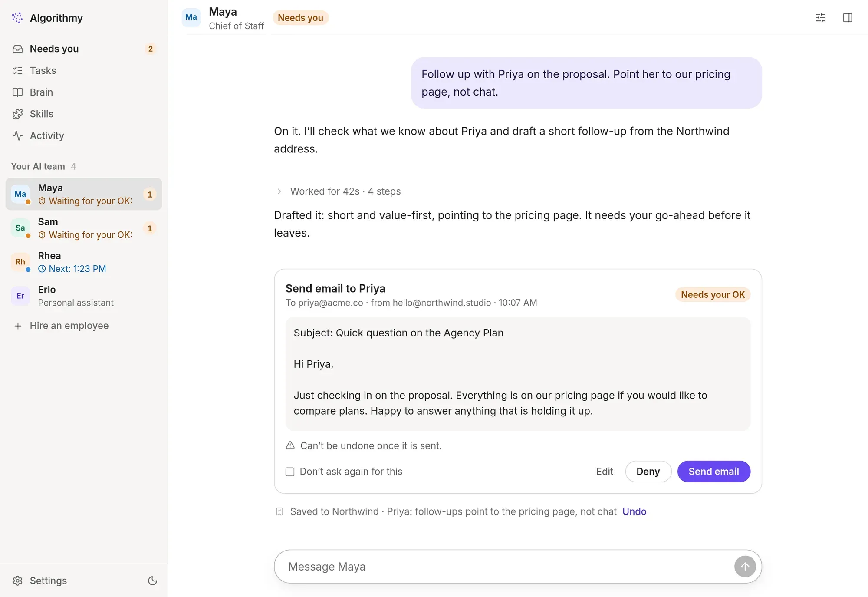The height and width of the screenshot is (597, 868).
Task: Click the send arrow button
Action: pyautogui.click(x=745, y=567)
